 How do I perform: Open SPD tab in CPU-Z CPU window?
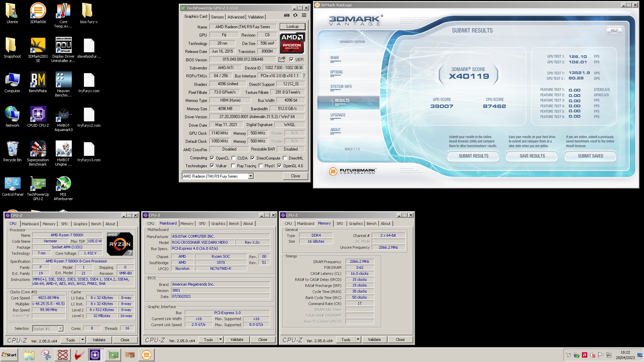(64, 224)
